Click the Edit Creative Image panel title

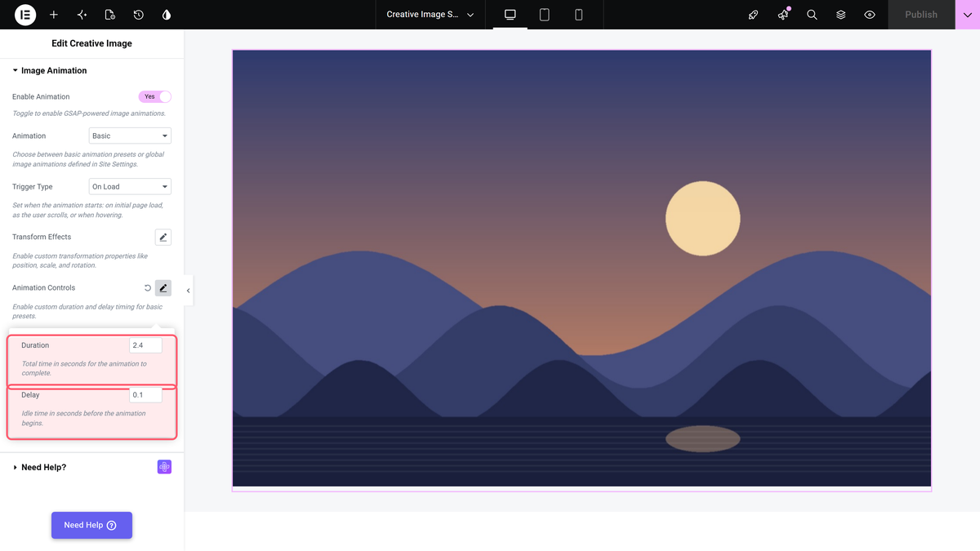point(91,43)
